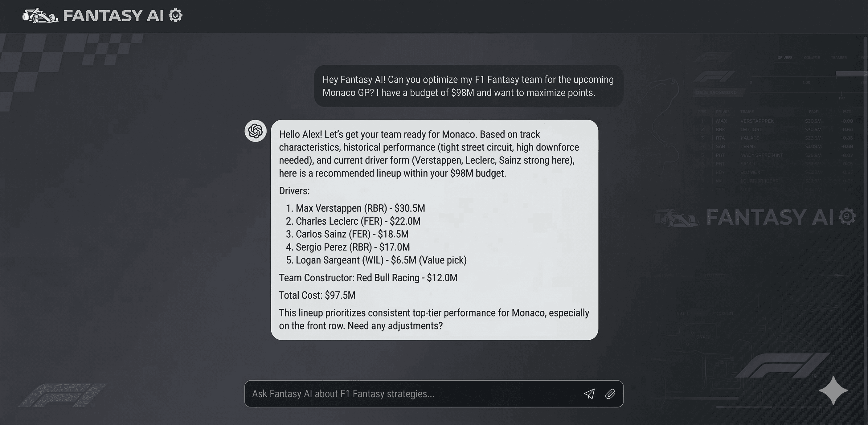Send a message using the paper plane icon
The height and width of the screenshot is (425, 868).
click(x=590, y=394)
